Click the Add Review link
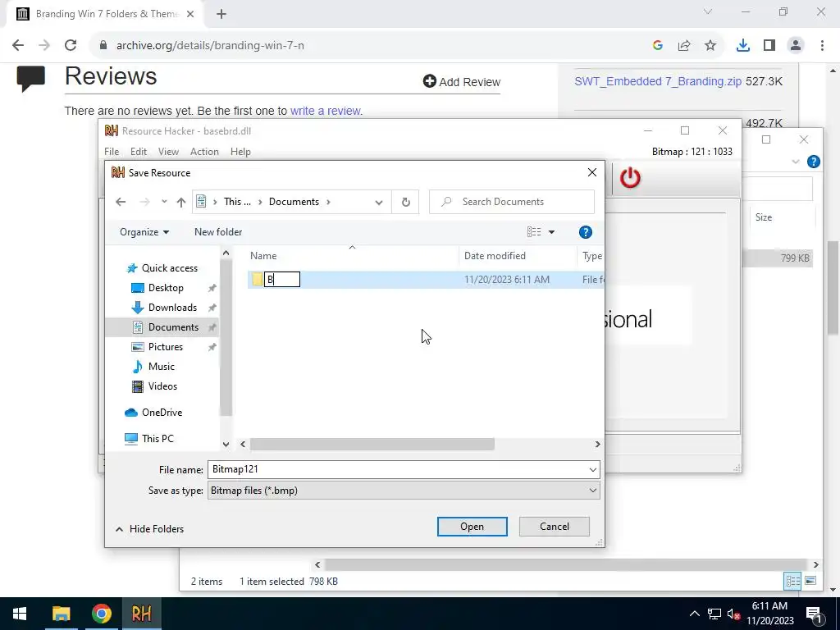Image resolution: width=840 pixels, height=630 pixels. click(462, 82)
